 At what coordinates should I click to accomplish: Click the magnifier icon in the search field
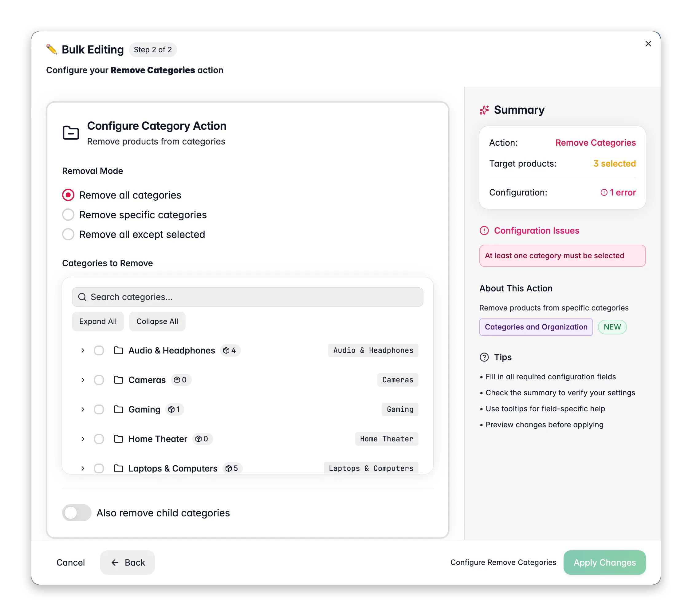click(82, 297)
